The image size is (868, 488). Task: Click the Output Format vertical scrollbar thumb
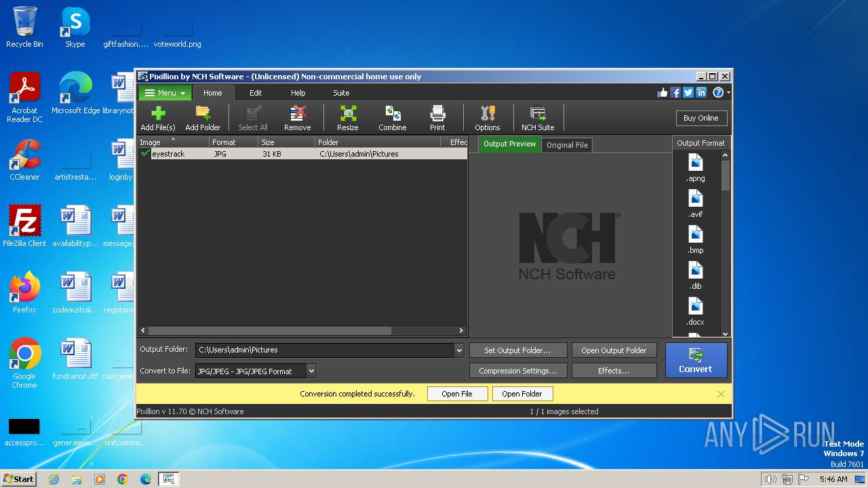click(x=725, y=176)
